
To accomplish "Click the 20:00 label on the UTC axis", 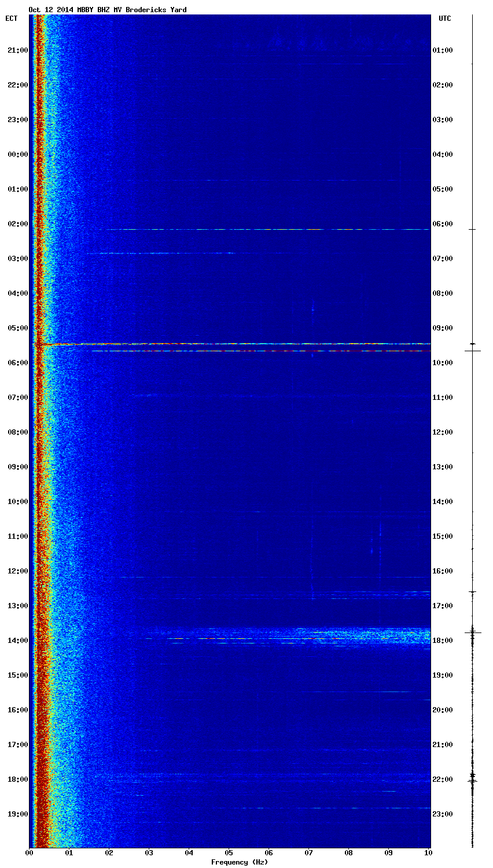I will tap(443, 710).
